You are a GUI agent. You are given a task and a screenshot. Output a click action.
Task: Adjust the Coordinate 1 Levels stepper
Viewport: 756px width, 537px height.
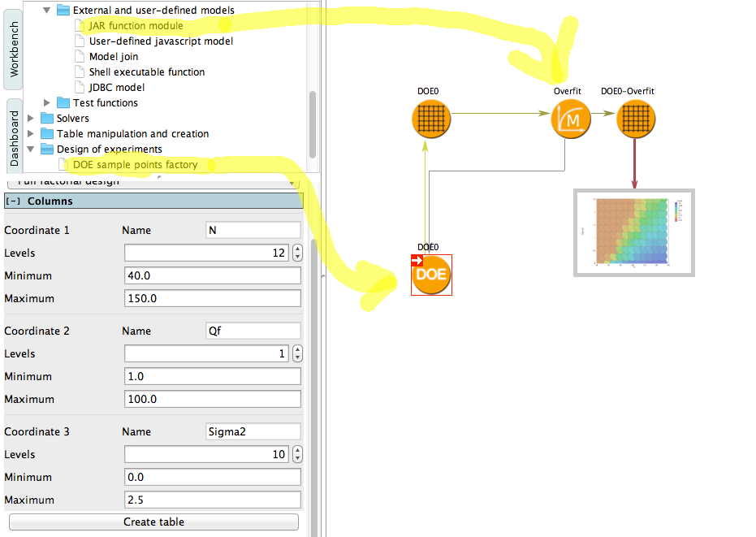[297, 253]
